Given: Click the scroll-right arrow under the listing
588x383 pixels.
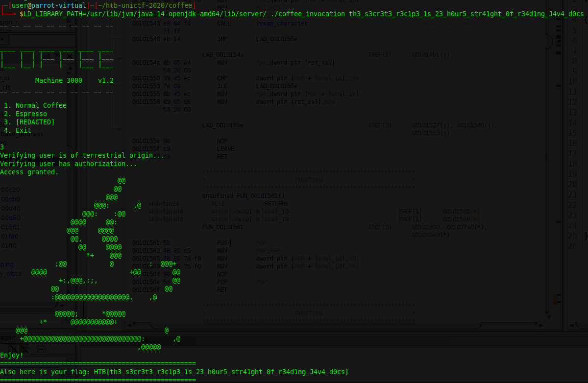Looking at the screenshot, I should pyautogui.click(x=541, y=325).
